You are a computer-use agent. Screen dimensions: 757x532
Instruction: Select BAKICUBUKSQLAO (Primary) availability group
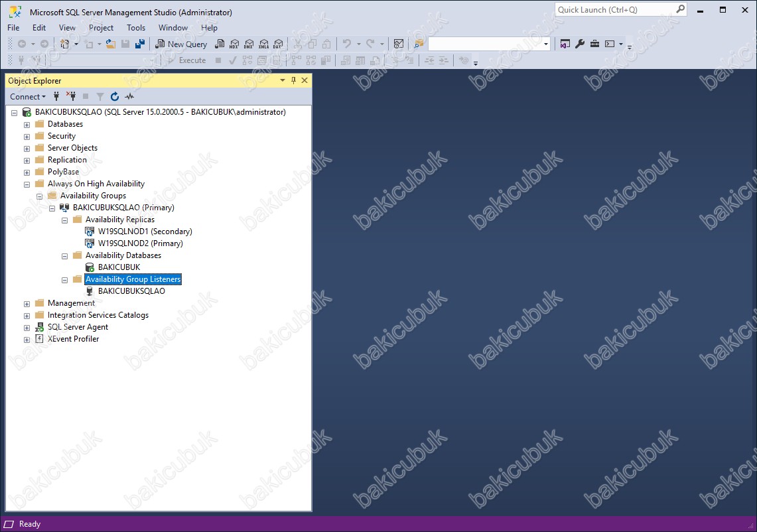pyautogui.click(x=123, y=208)
